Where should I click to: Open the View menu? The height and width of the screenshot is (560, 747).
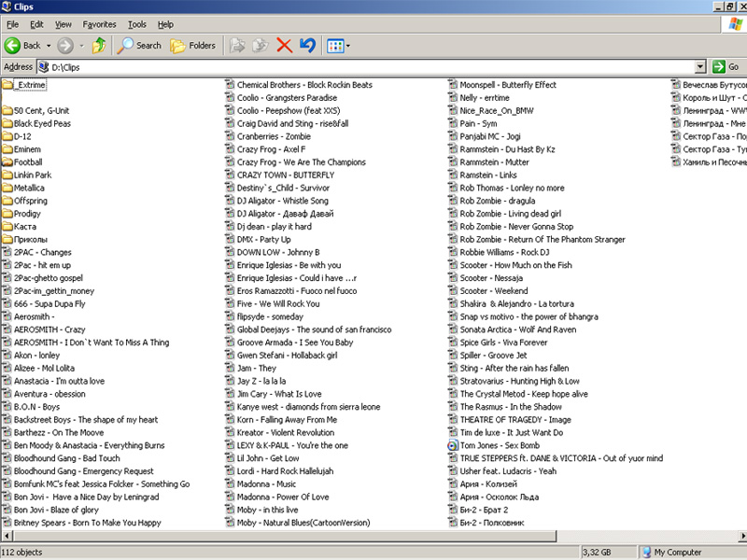tap(63, 24)
